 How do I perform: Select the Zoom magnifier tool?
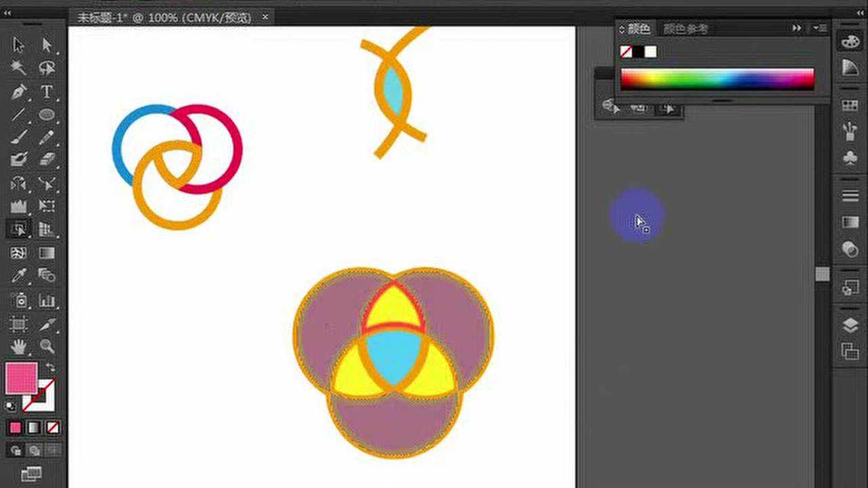point(46,346)
